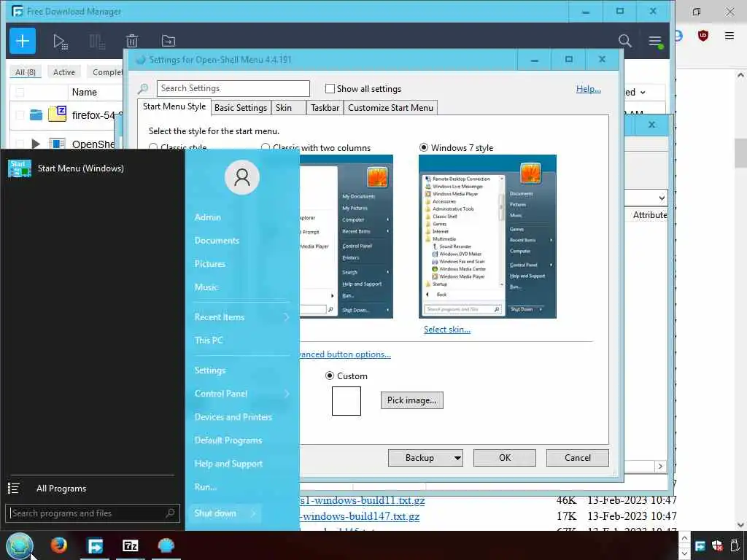Screen dimensions: 747x560
Task: Open the Backup dropdown arrow
Action: [x=457, y=458]
